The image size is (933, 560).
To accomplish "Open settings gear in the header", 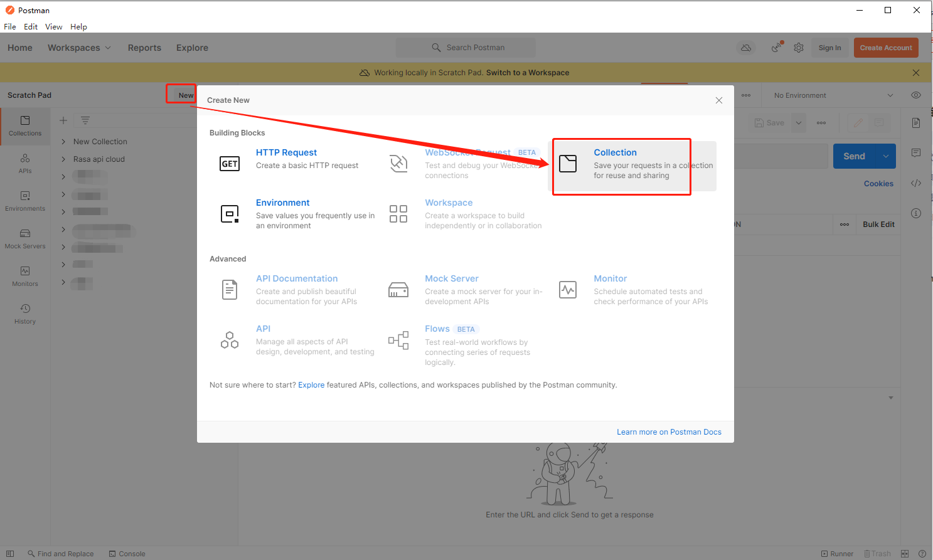I will [799, 48].
